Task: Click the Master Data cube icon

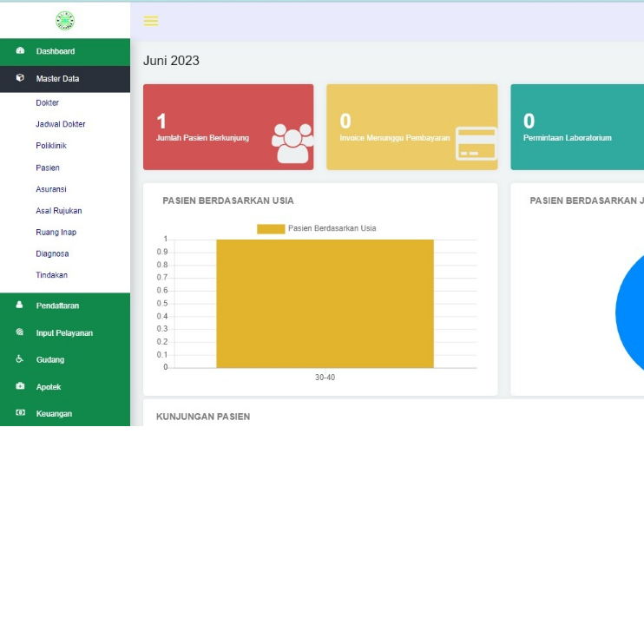Action: [20, 78]
